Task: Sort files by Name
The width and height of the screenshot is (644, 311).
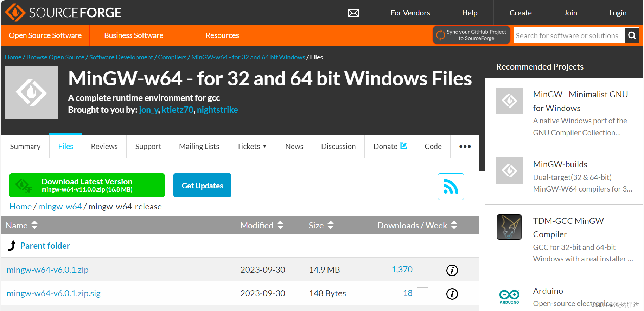Action: point(22,225)
